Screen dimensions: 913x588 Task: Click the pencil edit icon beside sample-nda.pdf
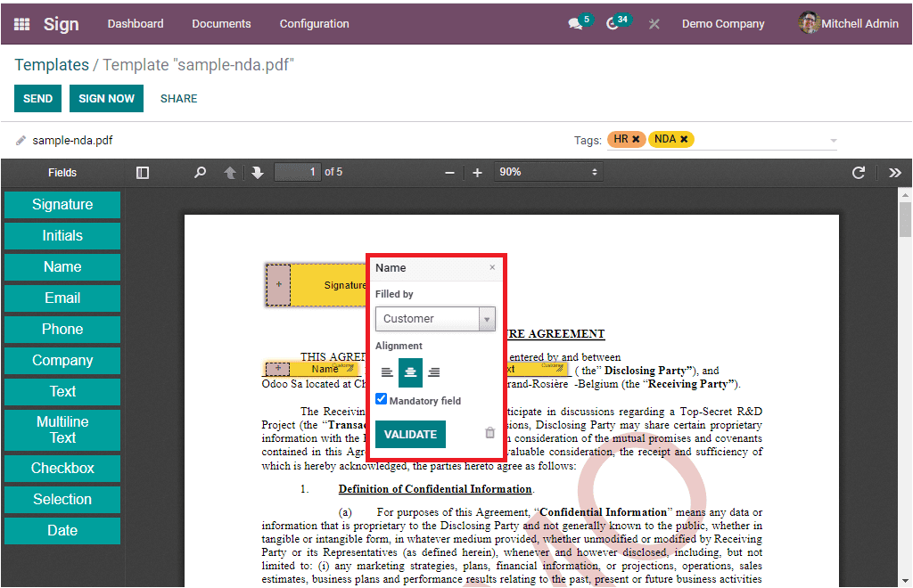tap(21, 140)
